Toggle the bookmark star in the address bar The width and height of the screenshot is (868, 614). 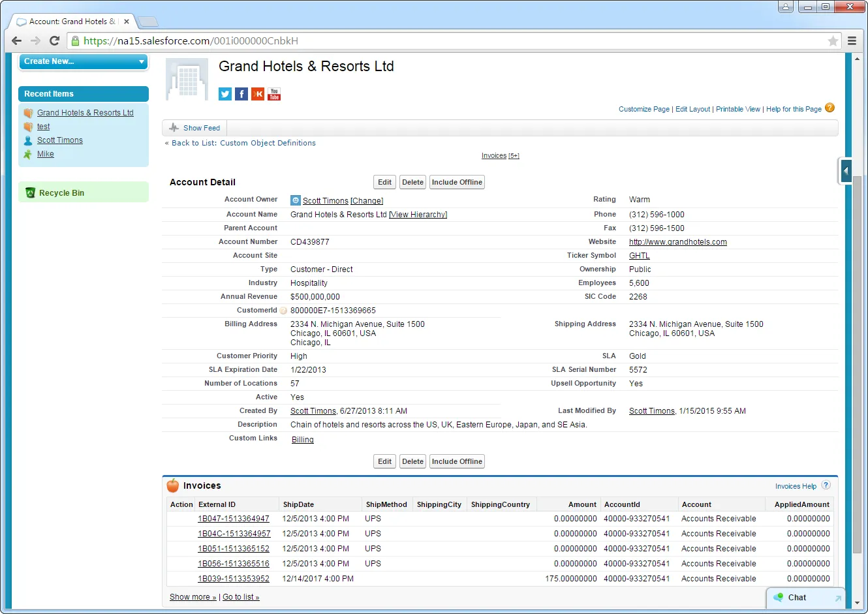pyautogui.click(x=833, y=40)
